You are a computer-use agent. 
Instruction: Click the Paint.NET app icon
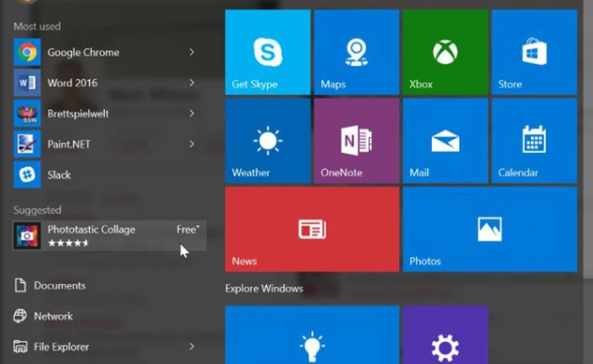(x=27, y=144)
